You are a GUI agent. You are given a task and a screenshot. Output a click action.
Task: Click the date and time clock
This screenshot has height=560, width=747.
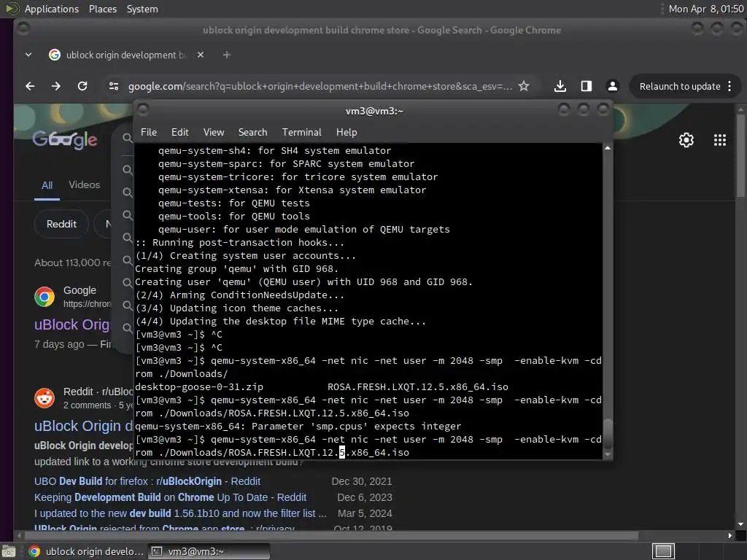[705, 9]
